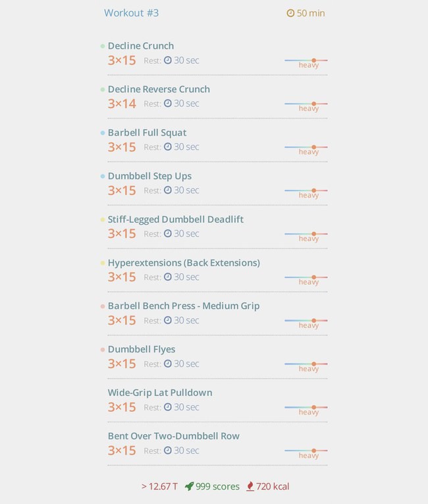This screenshot has width=428, height=504.
Task: Click the rocket icon beside 999 scores
Action: coord(189,486)
